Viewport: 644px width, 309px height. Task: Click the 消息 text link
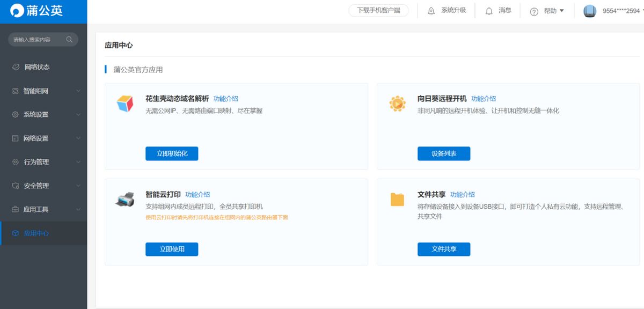[505, 10]
